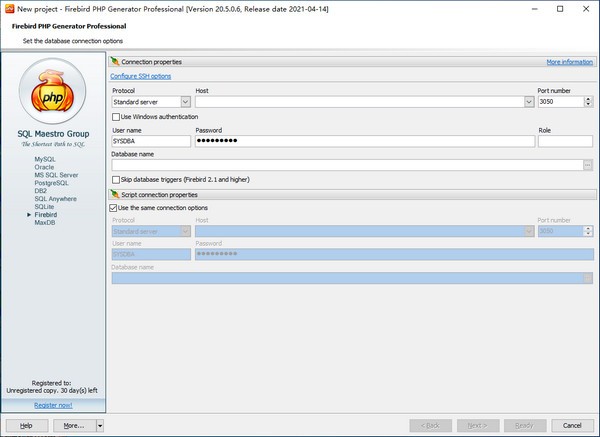
Task: Decrease Port number with the down spinner
Action: (589, 104)
